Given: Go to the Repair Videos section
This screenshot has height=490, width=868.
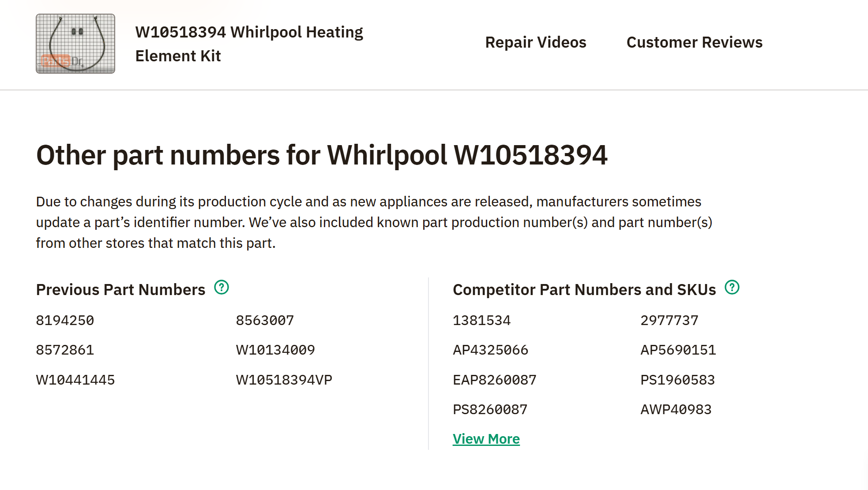Looking at the screenshot, I should 536,42.
